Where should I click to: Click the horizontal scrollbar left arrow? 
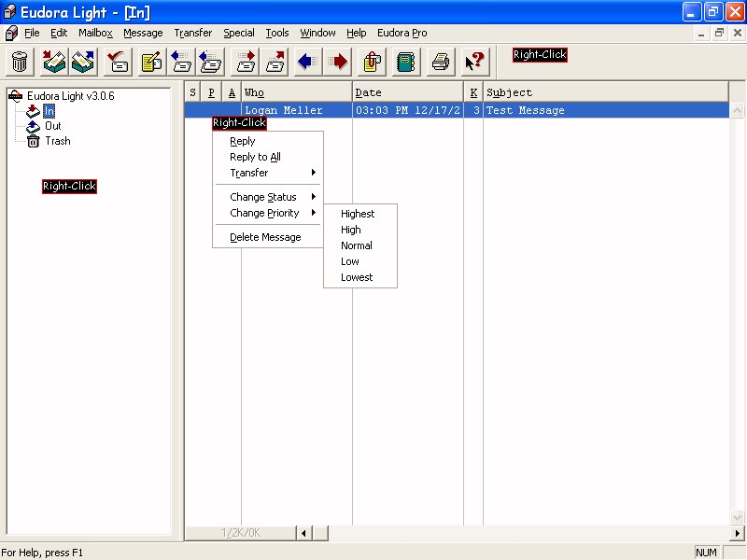(303, 533)
